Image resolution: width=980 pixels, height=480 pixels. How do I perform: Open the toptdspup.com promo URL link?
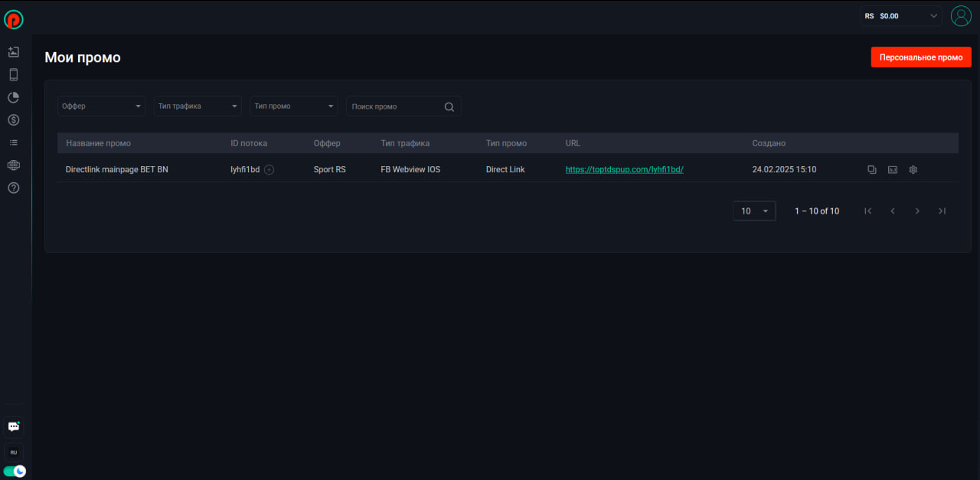pyautogui.click(x=624, y=170)
